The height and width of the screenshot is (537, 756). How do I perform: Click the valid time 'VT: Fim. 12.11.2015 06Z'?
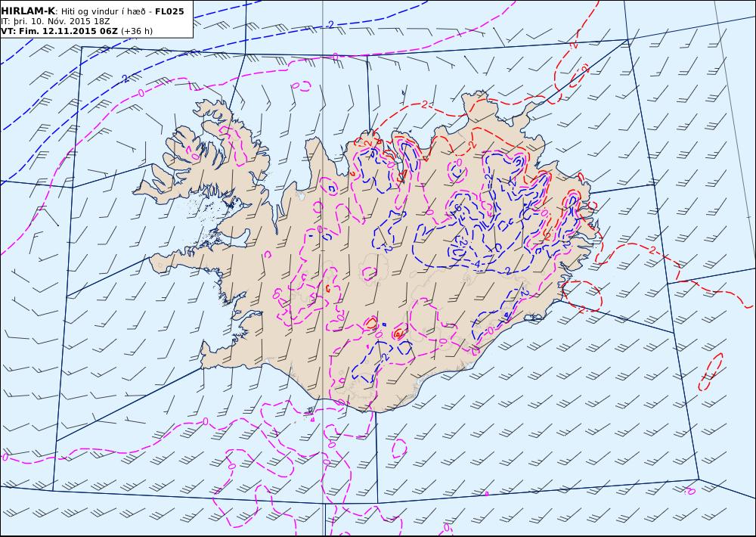59,31
